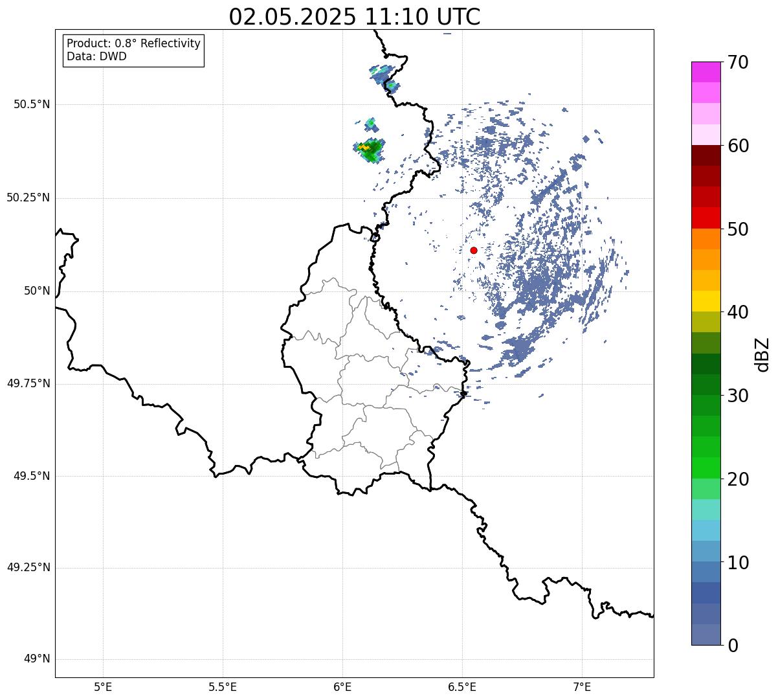778x700 pixels.
Task: Click the latitude label 50°N
Action: tap(37, 291)
